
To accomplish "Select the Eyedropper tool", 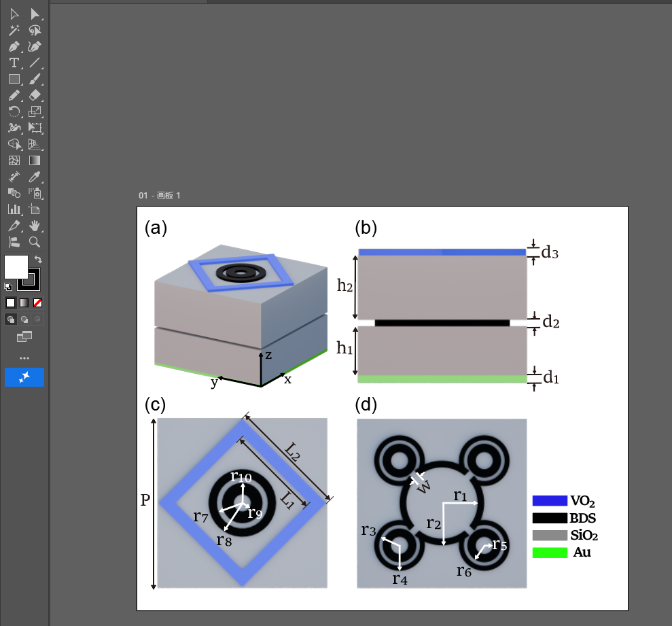I will click(35, 177).
